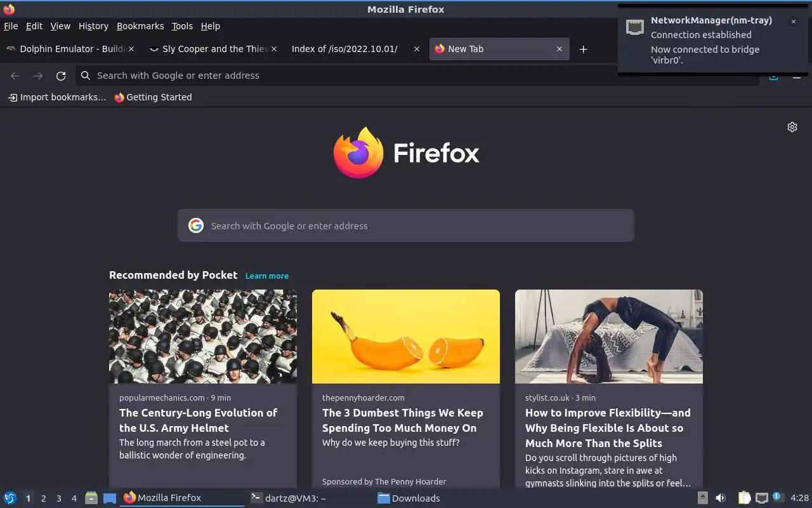Focus the center Google search box

[x=406, y=225]
